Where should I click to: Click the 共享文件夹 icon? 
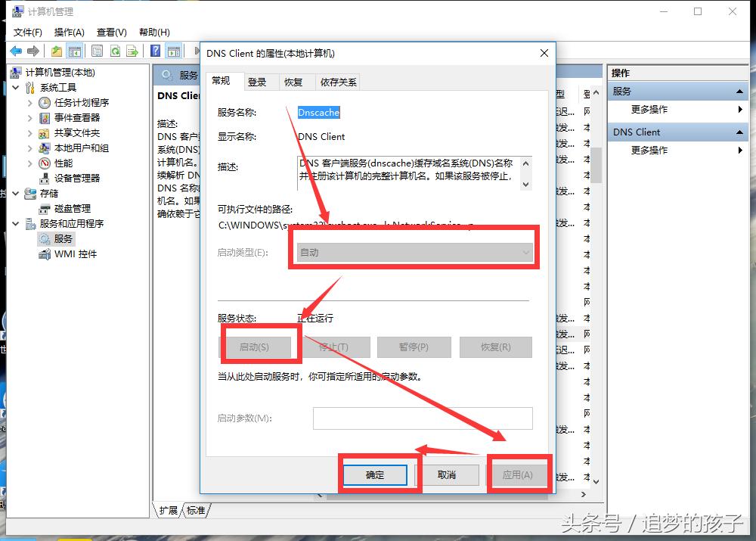(x=45, y=132)
